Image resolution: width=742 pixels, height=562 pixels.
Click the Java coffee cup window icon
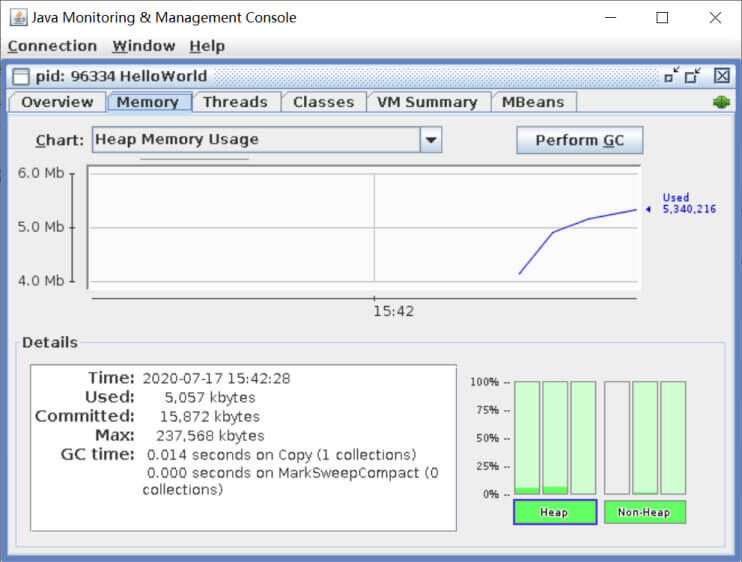coord(18,18)
